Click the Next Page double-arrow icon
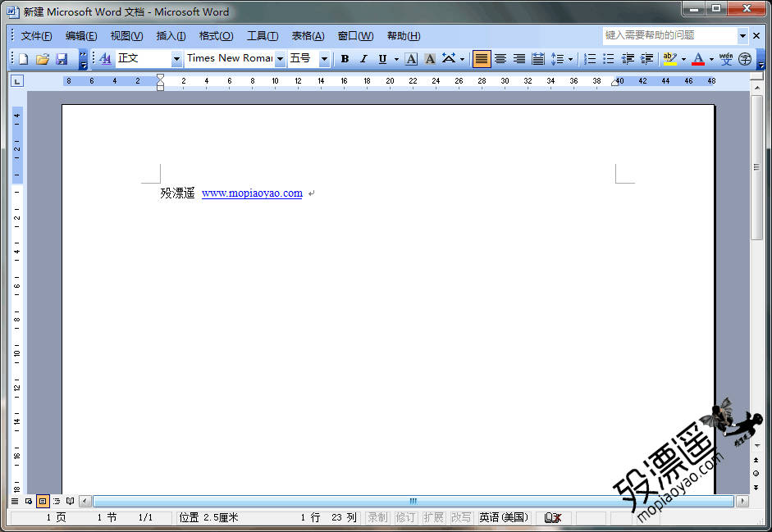772x532 pixels. pyautogui.click(x=756, y=487)
